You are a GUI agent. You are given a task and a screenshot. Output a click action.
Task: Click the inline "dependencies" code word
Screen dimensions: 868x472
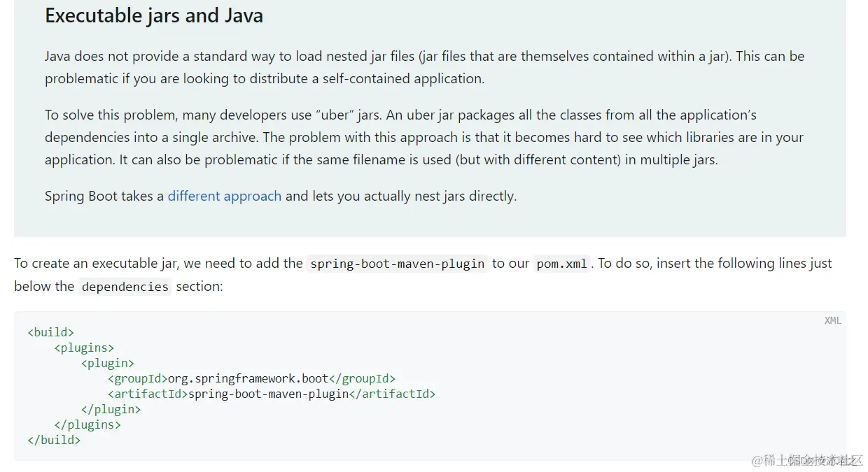coord(125,287)
